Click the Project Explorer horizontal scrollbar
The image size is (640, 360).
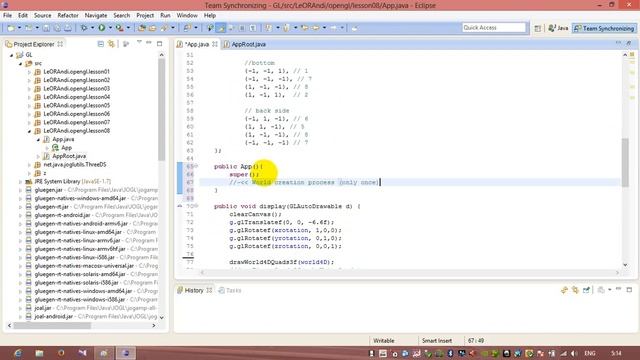pyautogui.click(x=52, y=325)
